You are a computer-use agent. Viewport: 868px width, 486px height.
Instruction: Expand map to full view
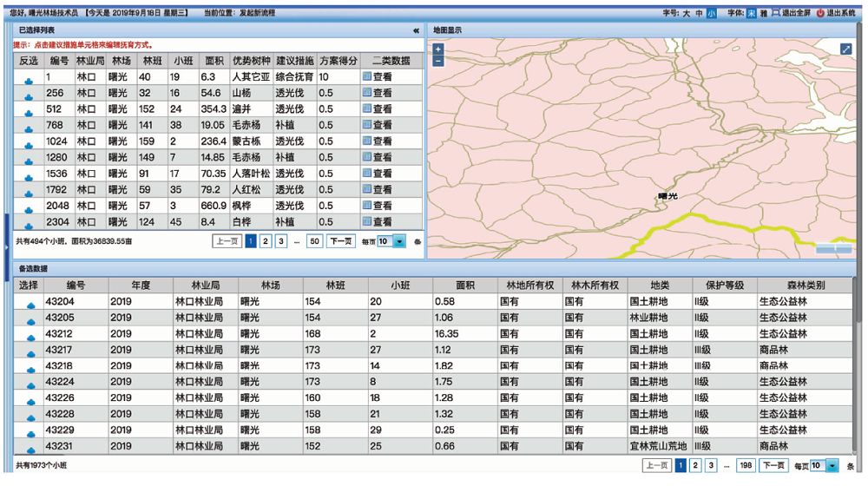tap(845, 49)
